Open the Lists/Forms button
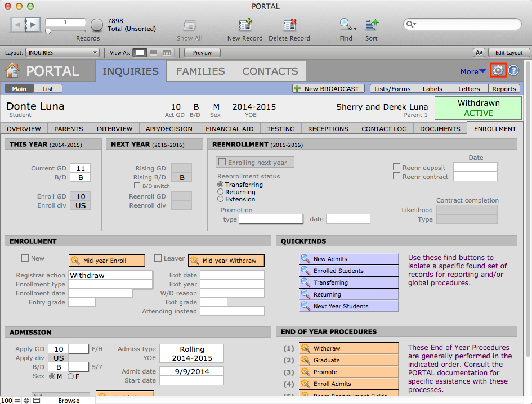532x404 pixels. 392,88
